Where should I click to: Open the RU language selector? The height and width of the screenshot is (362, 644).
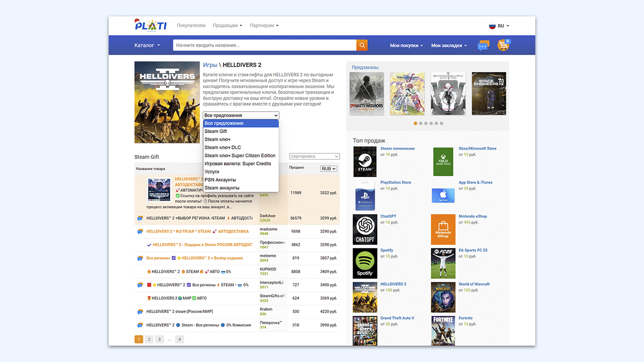pyautogui.click(x=503, y=26)
